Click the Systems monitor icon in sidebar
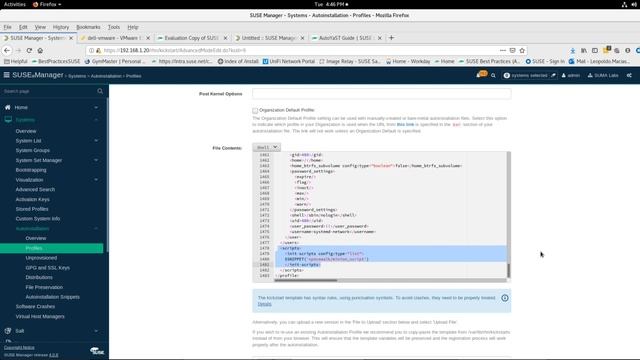Screen dimensions: 640x360 coord(8,120)
